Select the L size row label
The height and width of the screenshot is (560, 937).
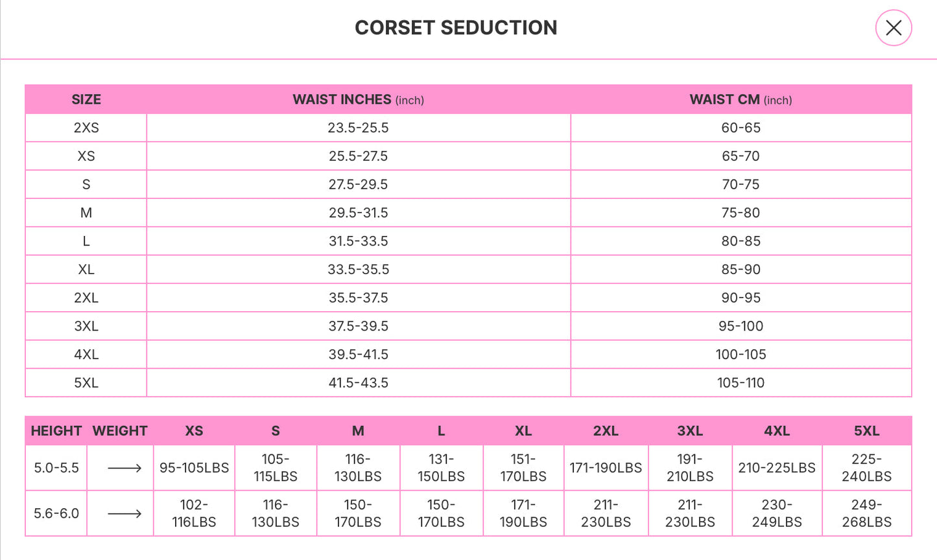pos(86,240)
